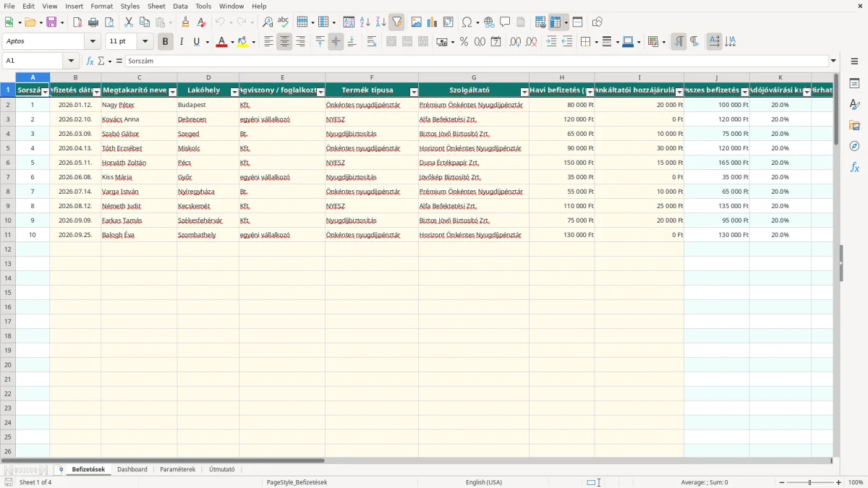868x488 pixels.
Task: Click the vertical scrollbar thumb
Action: point(836,108)
